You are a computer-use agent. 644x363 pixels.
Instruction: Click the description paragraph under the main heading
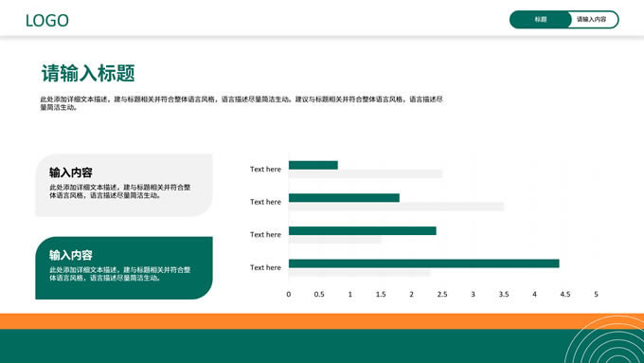(x=241, y=103)
